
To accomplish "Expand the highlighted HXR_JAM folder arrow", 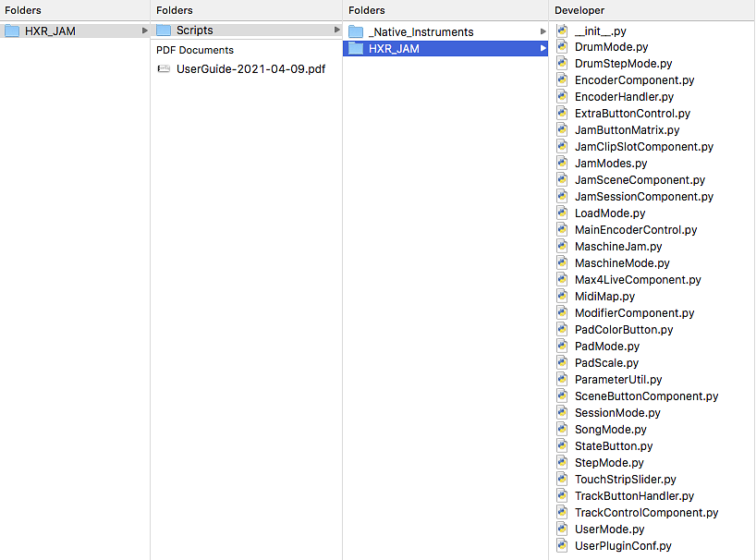I will coord(543,48).
